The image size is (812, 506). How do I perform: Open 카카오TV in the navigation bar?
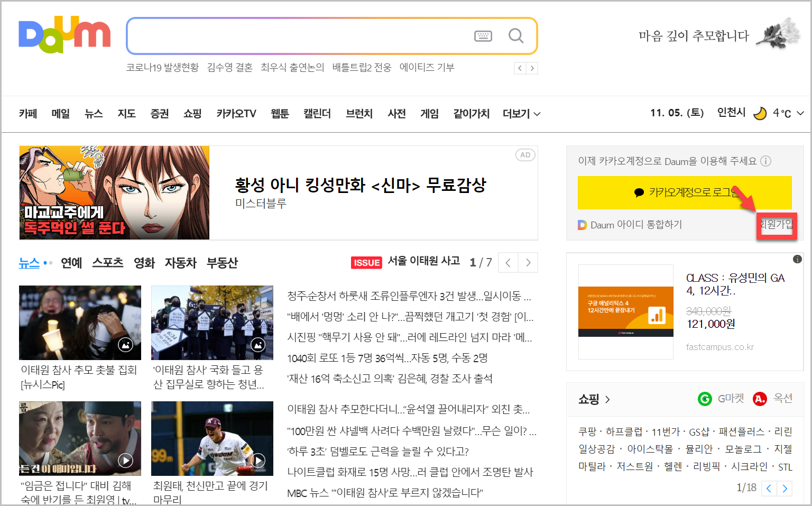(x=236, y=114)
